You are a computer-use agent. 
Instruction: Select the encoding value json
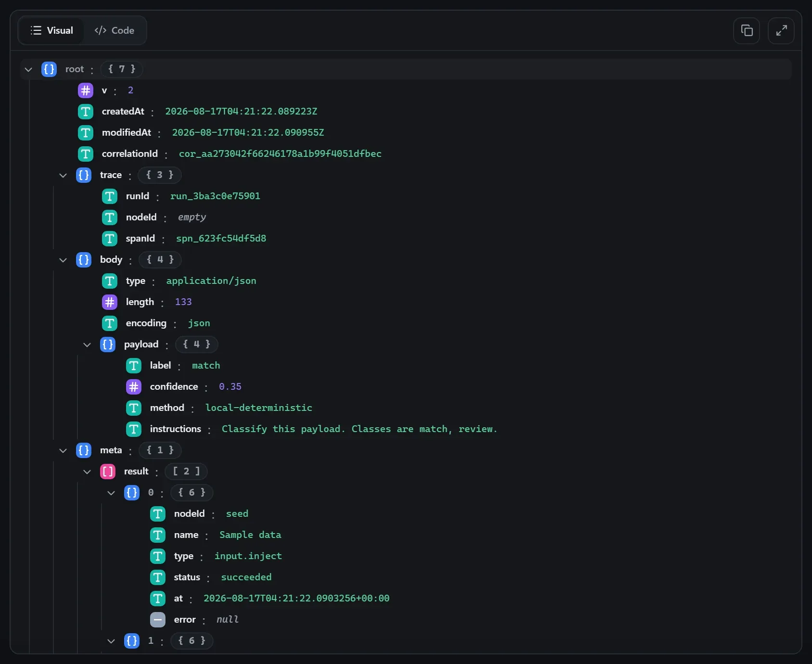(x=199, y=323)
